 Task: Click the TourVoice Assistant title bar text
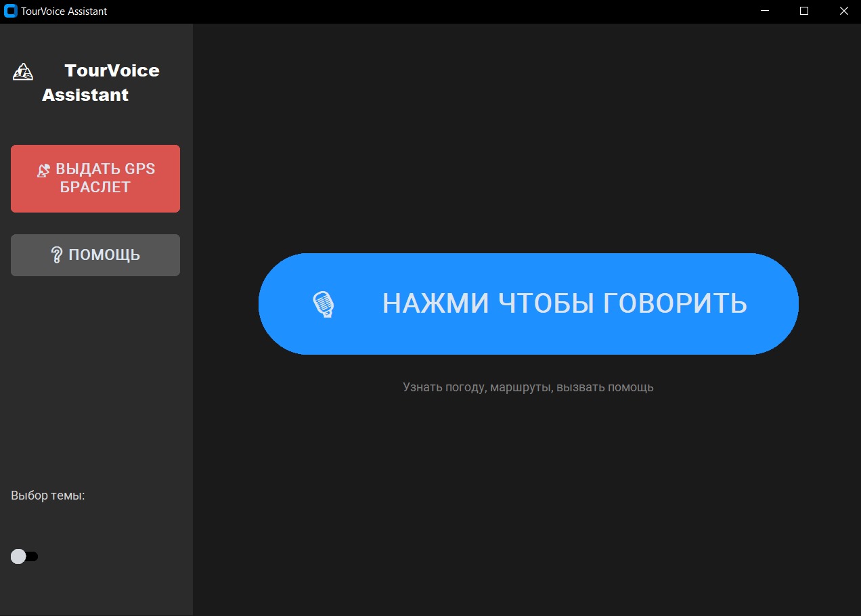[x=64, y=11]
